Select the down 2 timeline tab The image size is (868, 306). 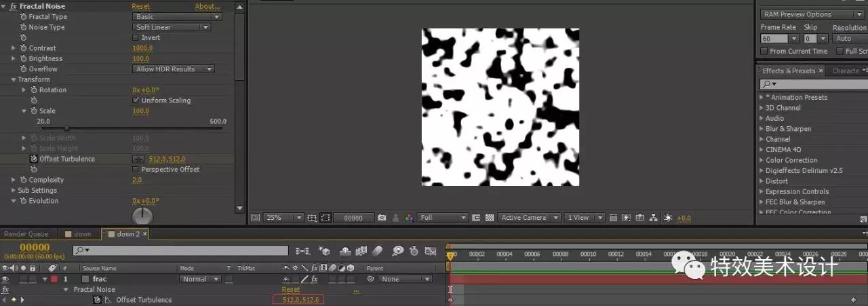[123, 234]
